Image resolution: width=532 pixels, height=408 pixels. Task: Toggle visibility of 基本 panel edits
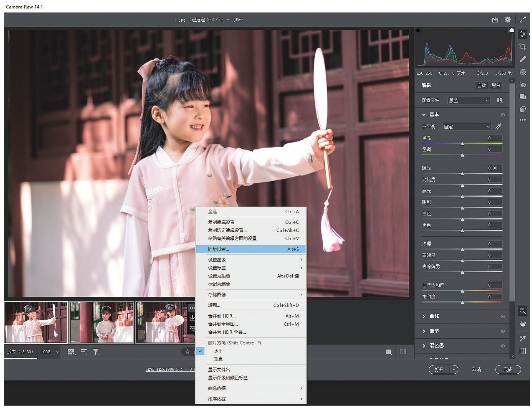[503, 115]
